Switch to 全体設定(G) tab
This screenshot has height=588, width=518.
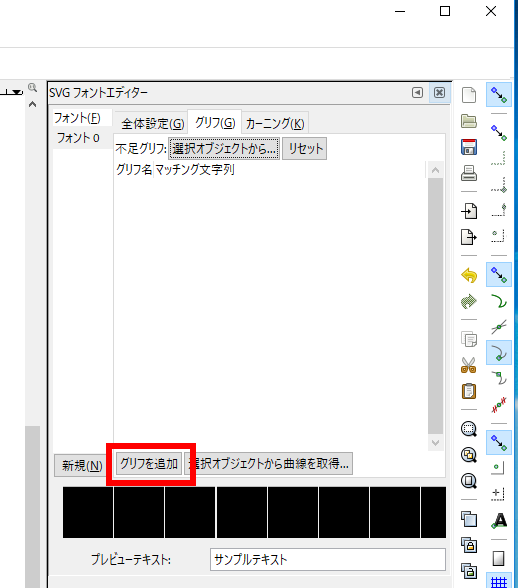[152, 123]
